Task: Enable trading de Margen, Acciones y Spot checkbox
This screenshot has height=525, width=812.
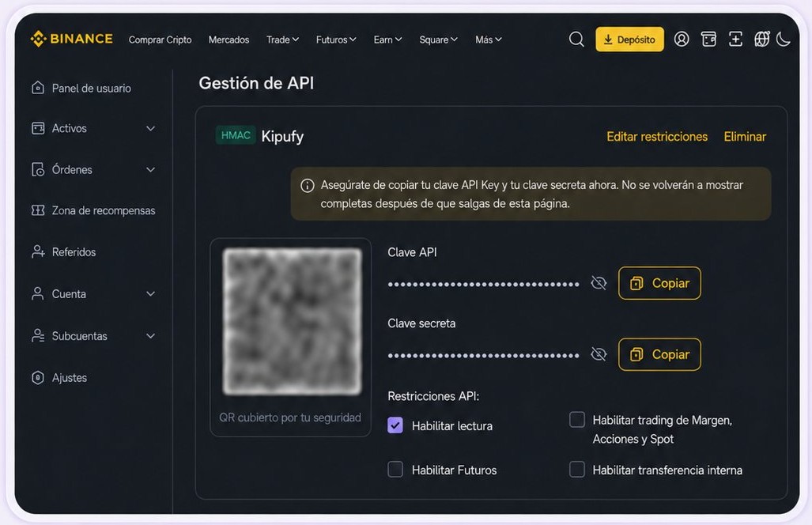Action: click(x=577, y=419)
